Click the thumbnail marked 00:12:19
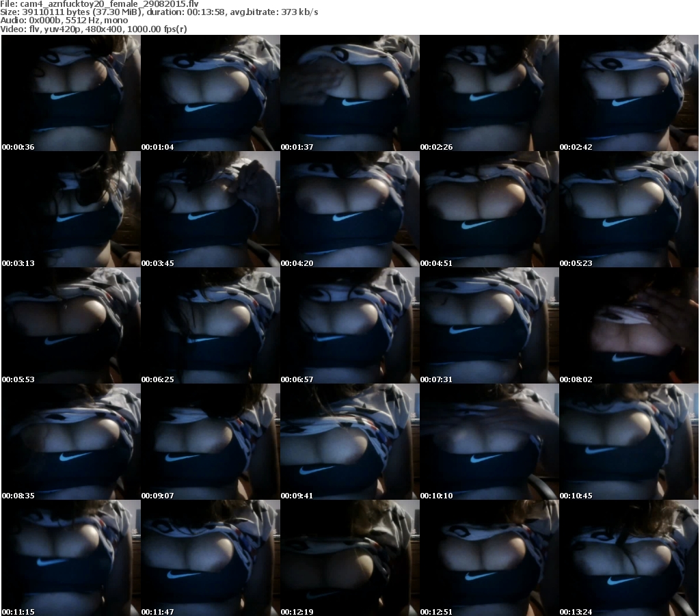Image resolution: width=700 pixels, height=616 pixels. (x=350, y=558)
